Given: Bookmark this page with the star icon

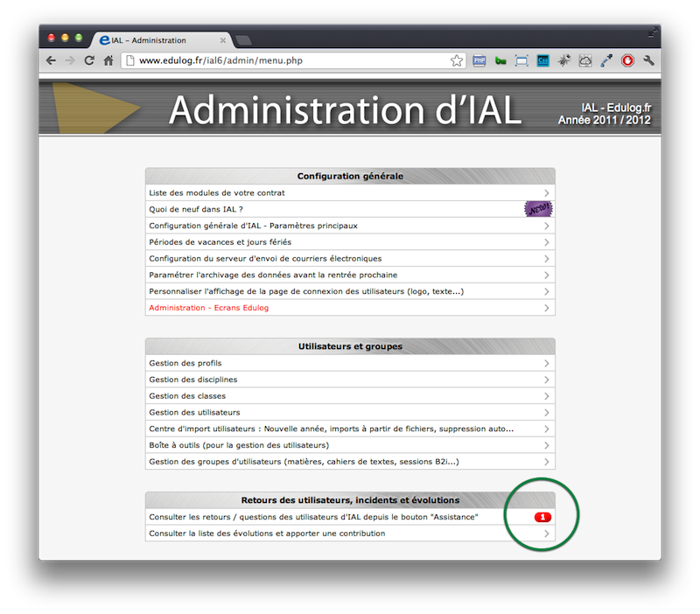Looking at the screenshot, I should 457,61.
